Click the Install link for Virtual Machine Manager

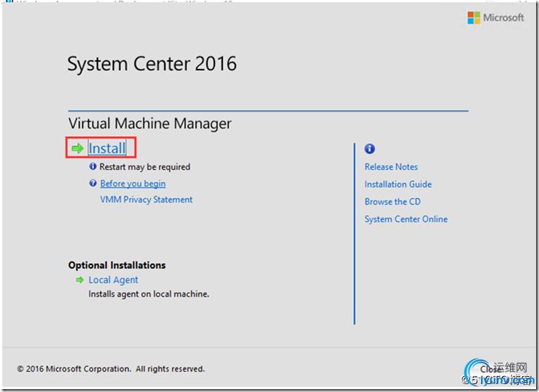(107, 148)
